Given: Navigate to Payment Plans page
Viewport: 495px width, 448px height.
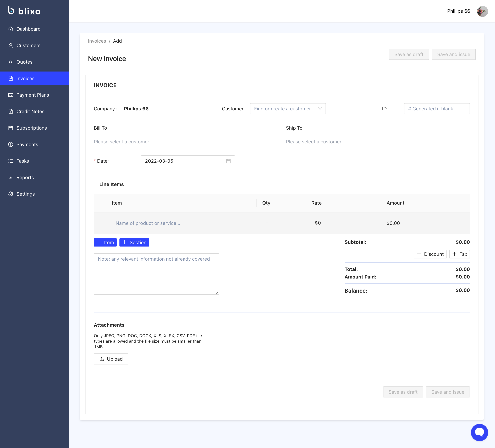Looking at the screenshot, I should [32, 95].
